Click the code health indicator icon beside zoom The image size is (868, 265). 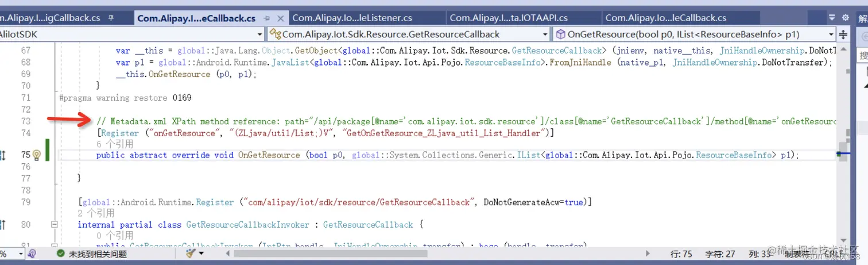coord(33,254)
